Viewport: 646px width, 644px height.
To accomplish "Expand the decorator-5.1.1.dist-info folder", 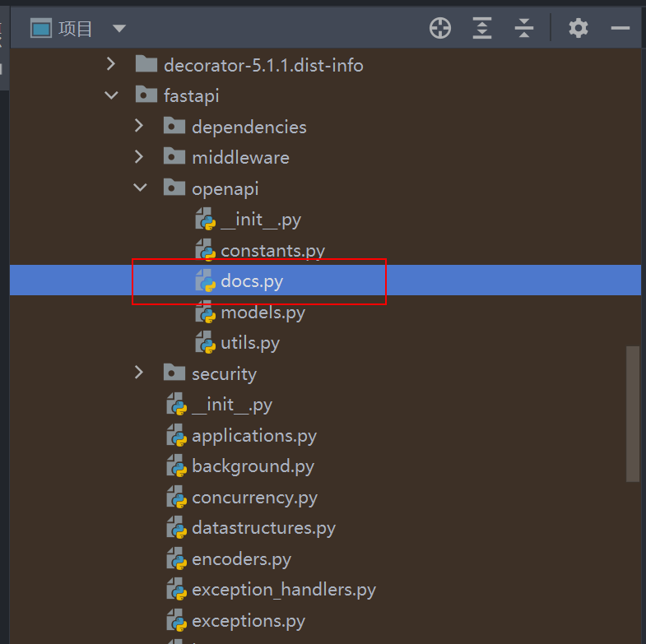I will coord(111,64).
